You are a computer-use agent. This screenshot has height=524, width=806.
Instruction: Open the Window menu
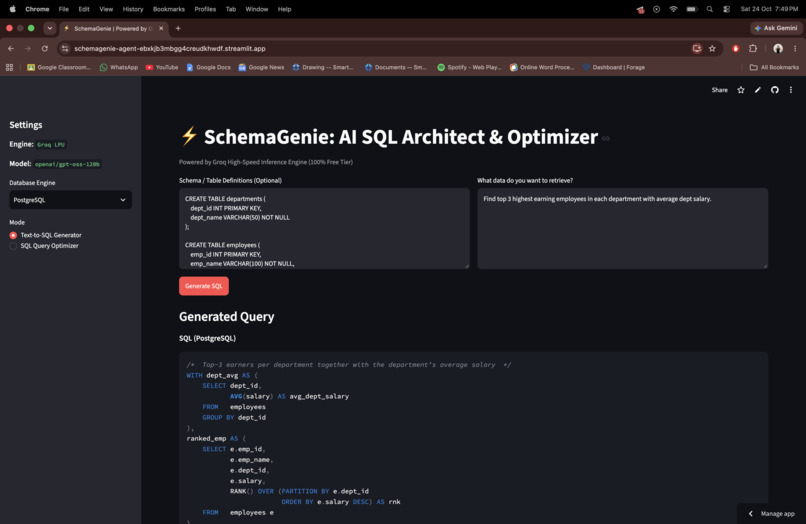(x=257, y=9)
